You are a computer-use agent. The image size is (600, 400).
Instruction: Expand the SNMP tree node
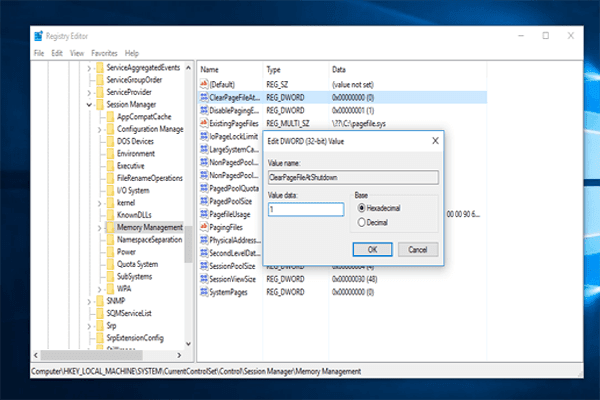click(89, 301)
